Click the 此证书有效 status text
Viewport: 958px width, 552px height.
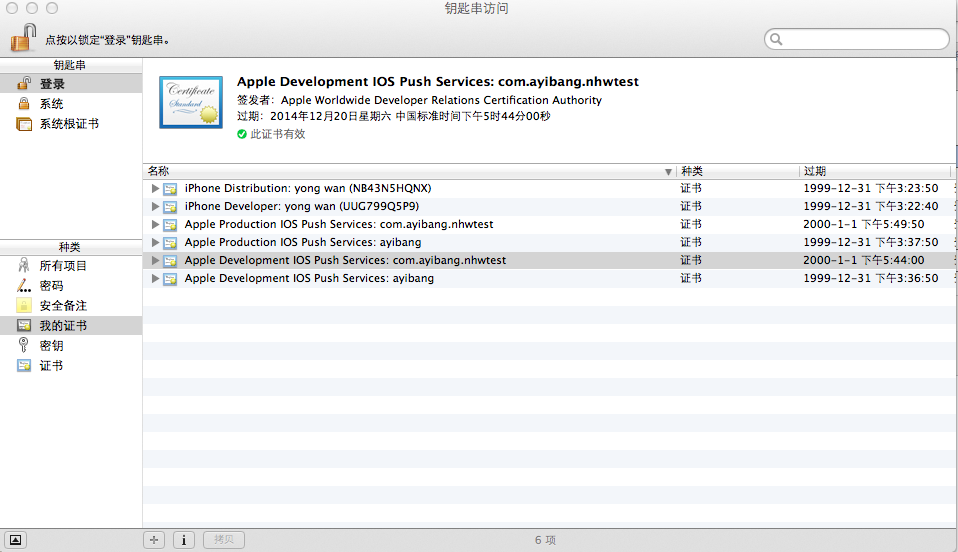(x=278, y=134)
